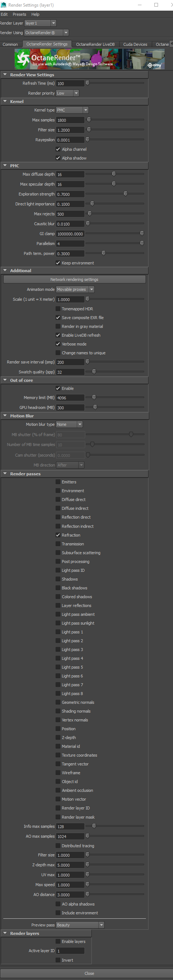Check the Wireframe render pass

[58, 773]
